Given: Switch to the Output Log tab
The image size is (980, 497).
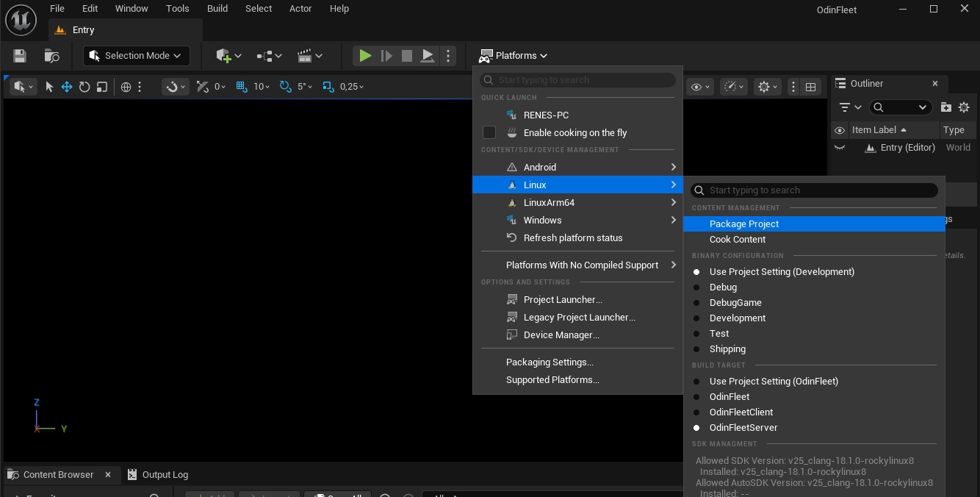Looking at the screenshot, I should tap(165, 474).
